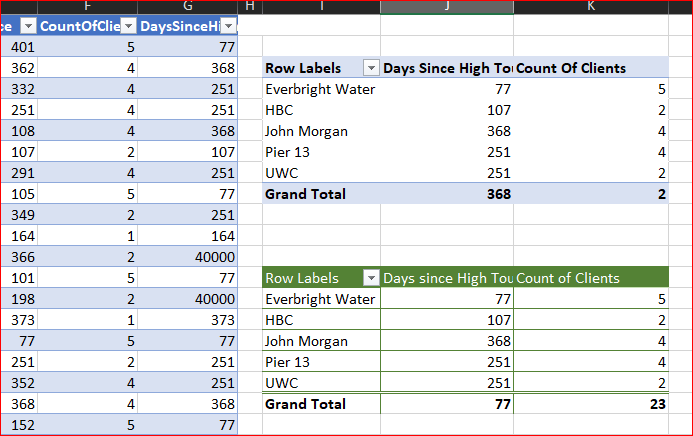The width and height of the screenshot is (693, 436).
Task: Select column F header
Action: [88, 6]
